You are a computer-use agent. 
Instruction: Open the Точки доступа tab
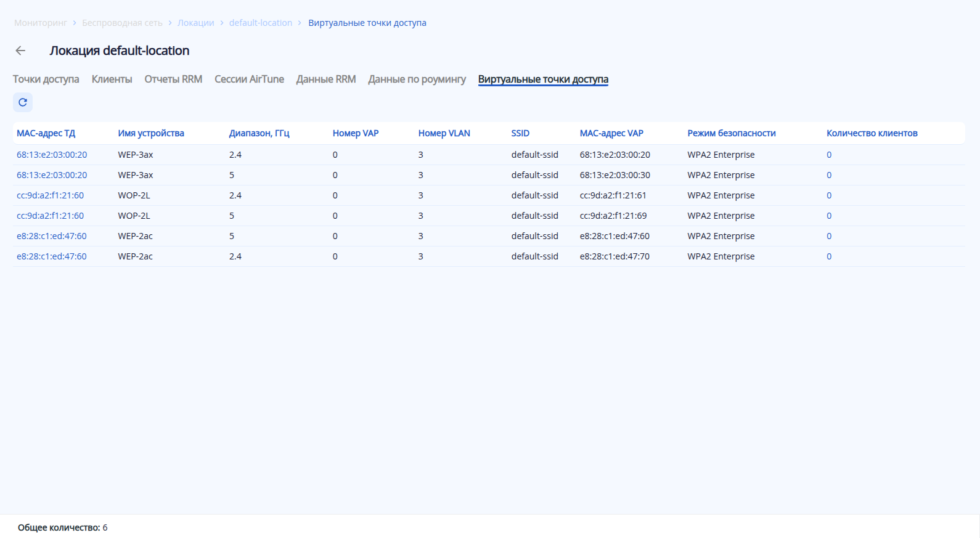pos(46,79)
